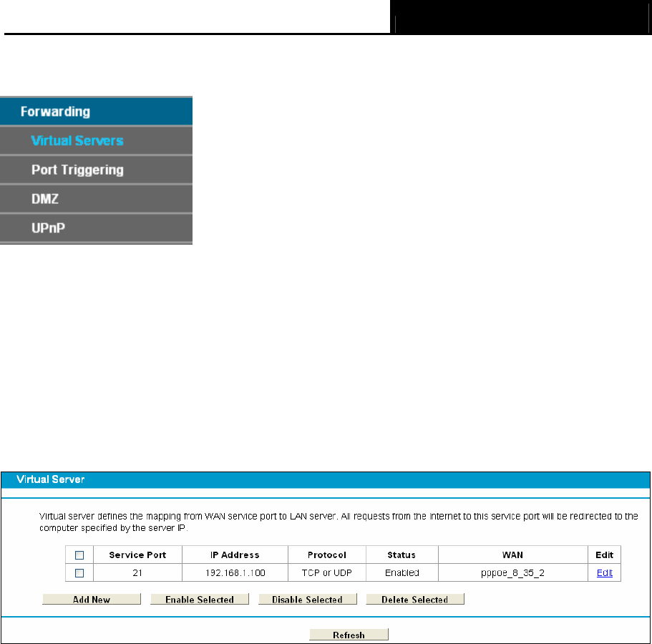
Task: Click the Add New button
Action: pos(92,599)
